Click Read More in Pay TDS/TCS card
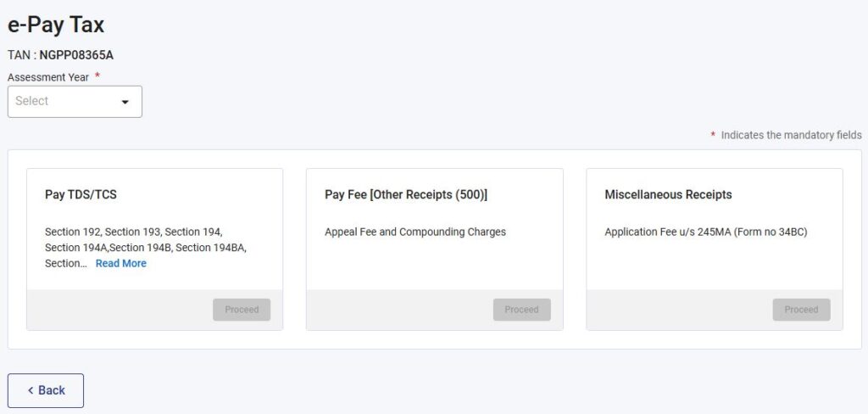This screenshot has height=414, width=868. coord(120,264)
